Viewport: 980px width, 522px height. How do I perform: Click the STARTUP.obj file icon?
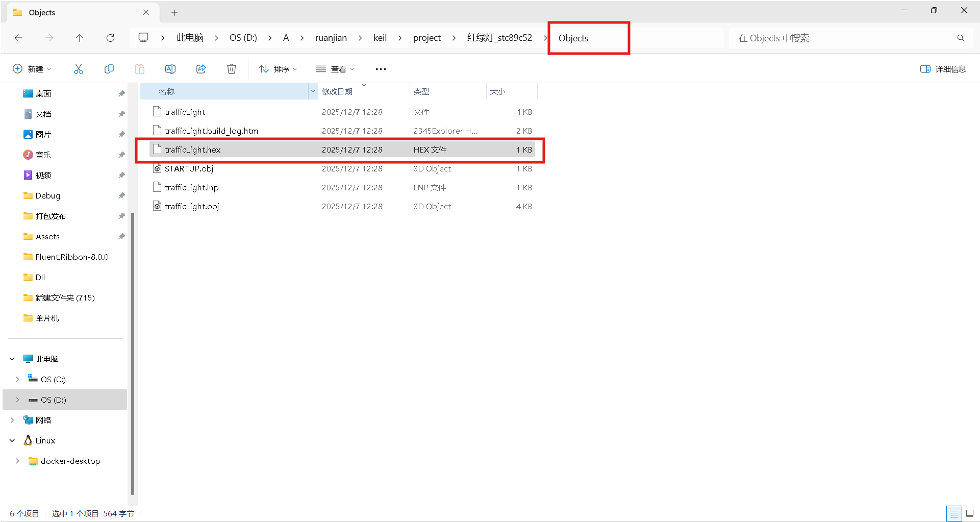click(157, 168)
